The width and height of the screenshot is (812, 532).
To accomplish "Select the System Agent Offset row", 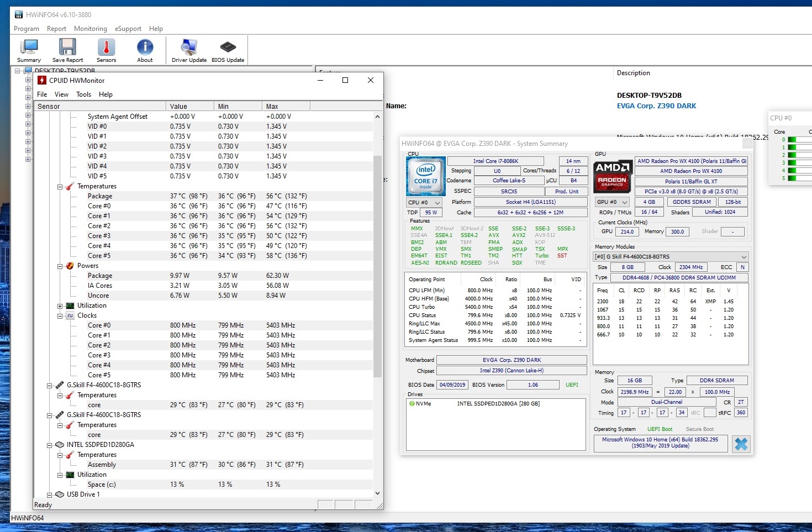I will [203, 117].
